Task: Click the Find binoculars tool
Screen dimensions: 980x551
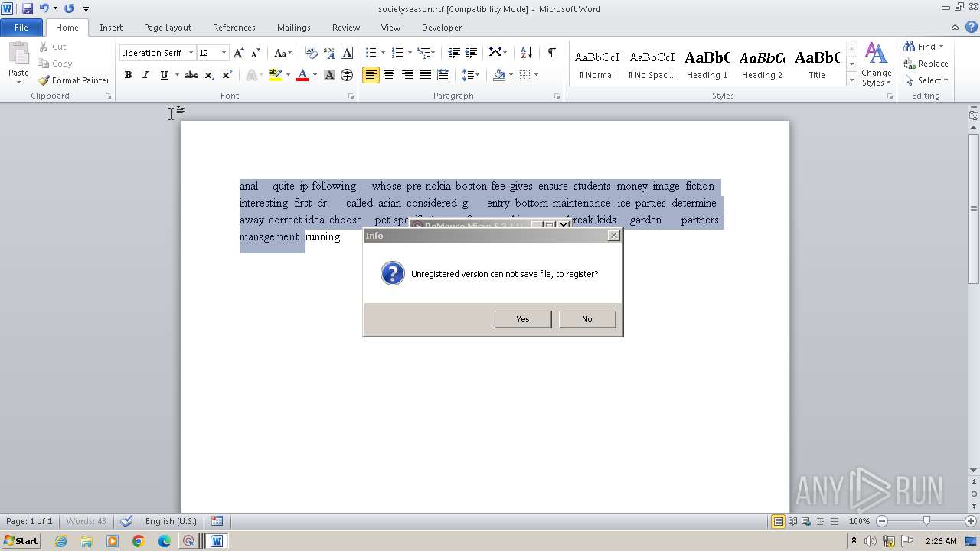Action: [x=920, y=47]
